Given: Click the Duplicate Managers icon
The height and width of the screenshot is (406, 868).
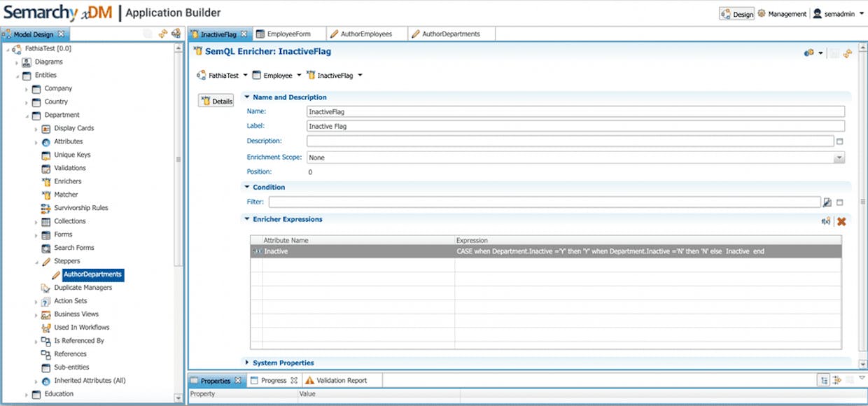Looking at the screenshot, I should click(x=46, y=288).
